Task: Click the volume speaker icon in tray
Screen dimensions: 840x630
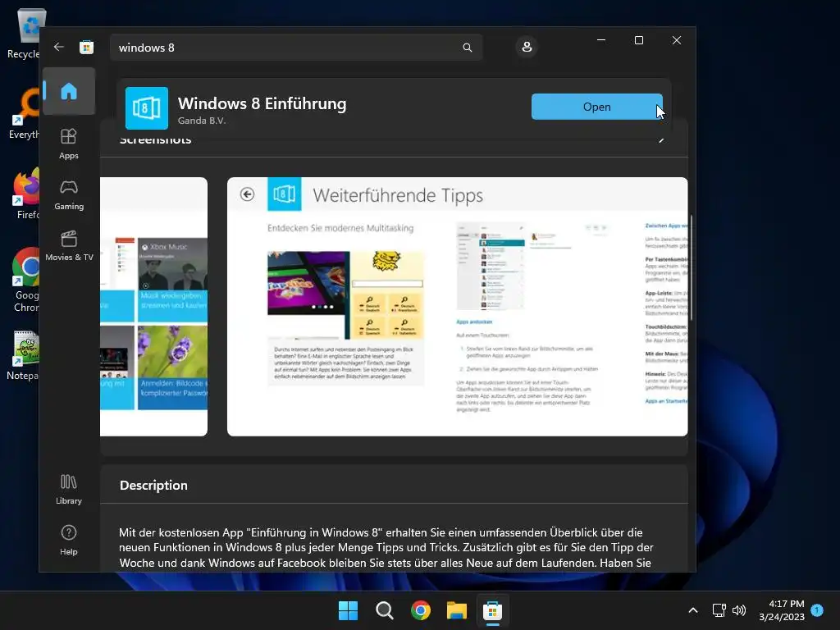Action: (x=739, y=610)
